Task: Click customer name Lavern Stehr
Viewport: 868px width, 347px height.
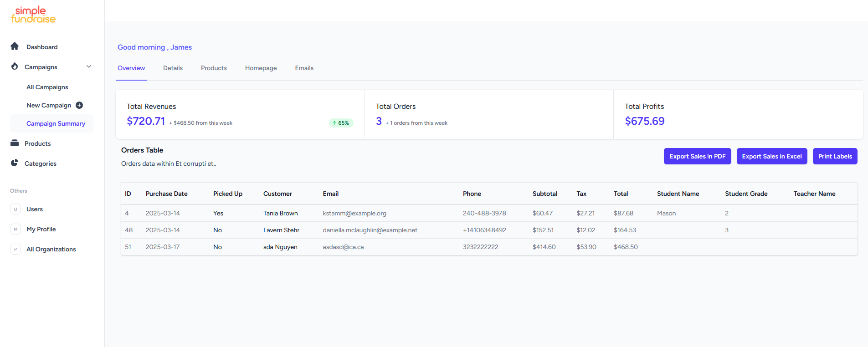Action: (281, 230)
